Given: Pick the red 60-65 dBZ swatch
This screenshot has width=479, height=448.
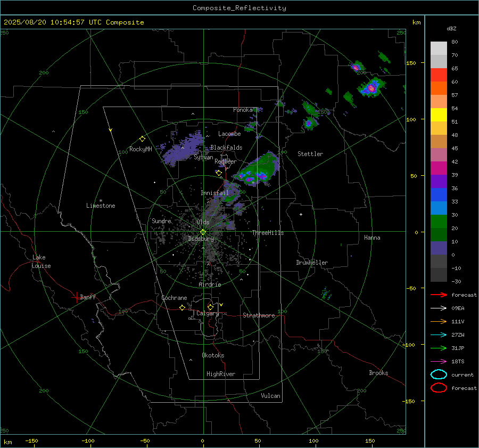Looking at the screenshot, I should [x=439, y=75].
